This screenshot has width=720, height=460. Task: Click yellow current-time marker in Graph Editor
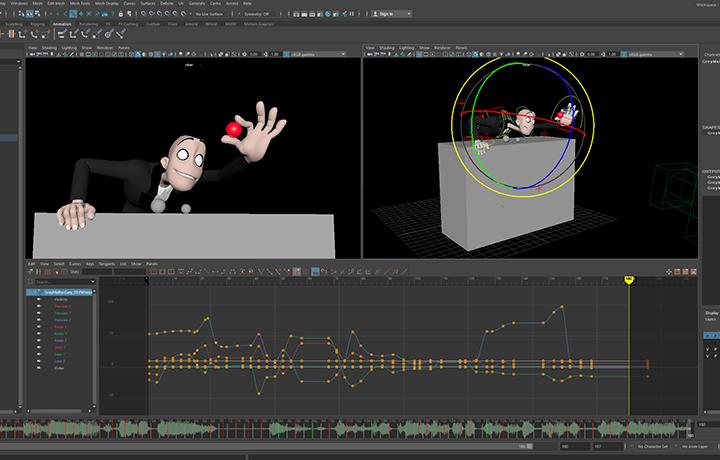click(x=629, y=280)
